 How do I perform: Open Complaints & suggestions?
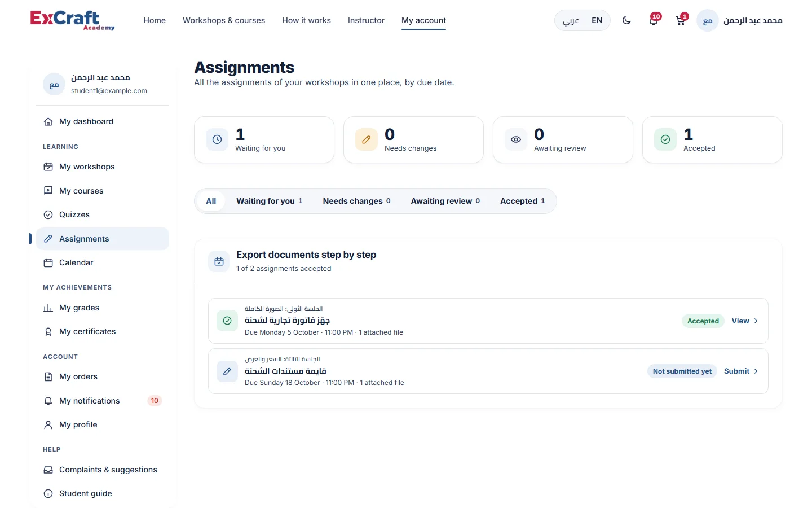tap(103, 470)
